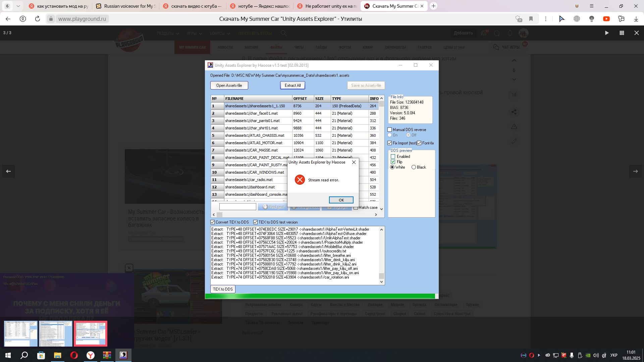Untick the Fix Import (test) checkbox
Image resolution: width=644 pixels, height=362 pixels.
pyautogui.click(x=390, y=143)
